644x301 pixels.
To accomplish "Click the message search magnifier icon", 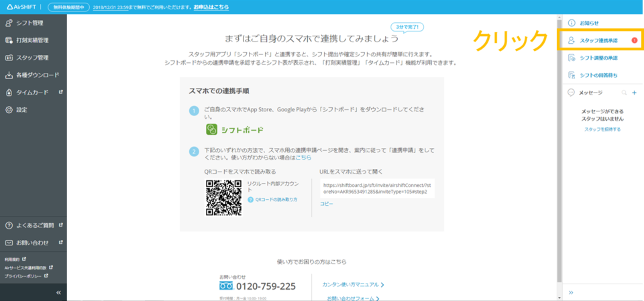I will click(624, 93).
